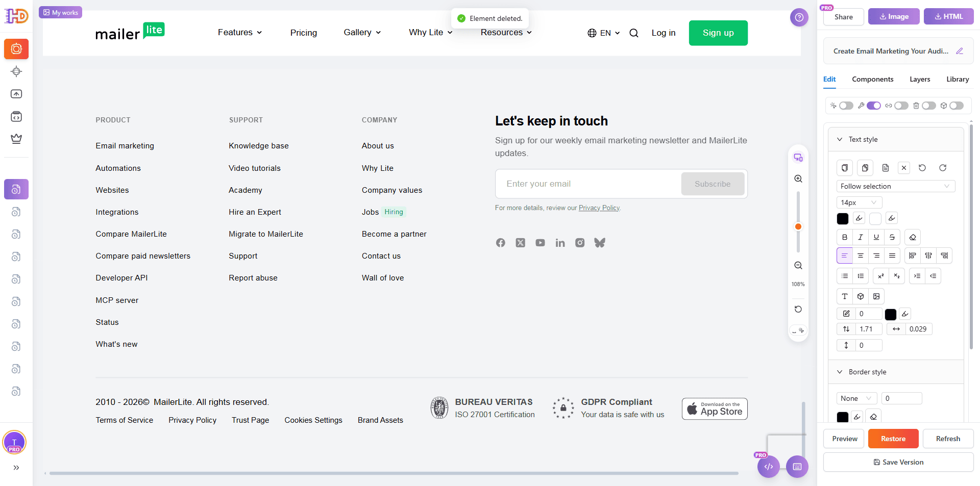Screen dimensions: 980x486
Task: Insert a bulleted list
Action: coord(845,276)
